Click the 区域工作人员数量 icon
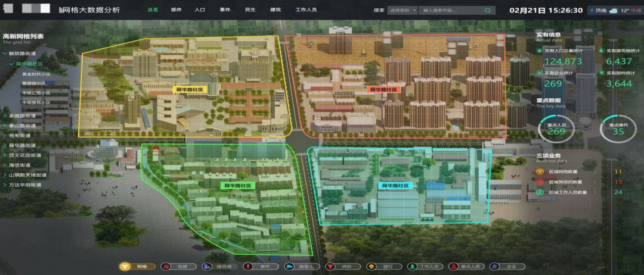Image resolution: width=644 pixels, height=275 pixels. pos(540,192)
